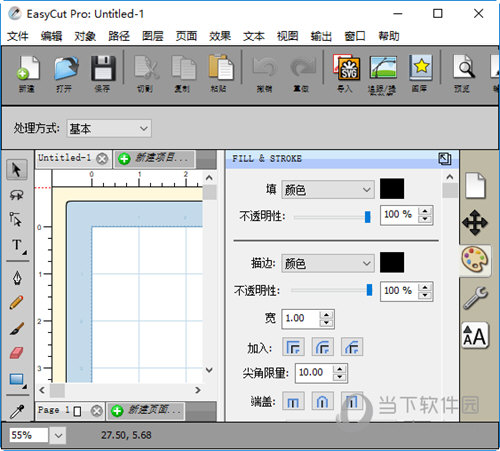
Task: Open the Position and Size move-arrows panel
Action: [475, 223]
